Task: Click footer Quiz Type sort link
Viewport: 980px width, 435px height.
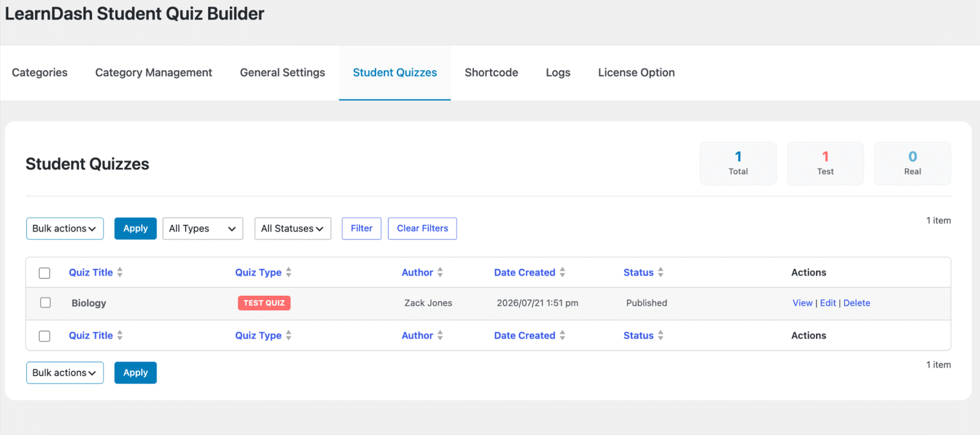Action: (258, 336)
